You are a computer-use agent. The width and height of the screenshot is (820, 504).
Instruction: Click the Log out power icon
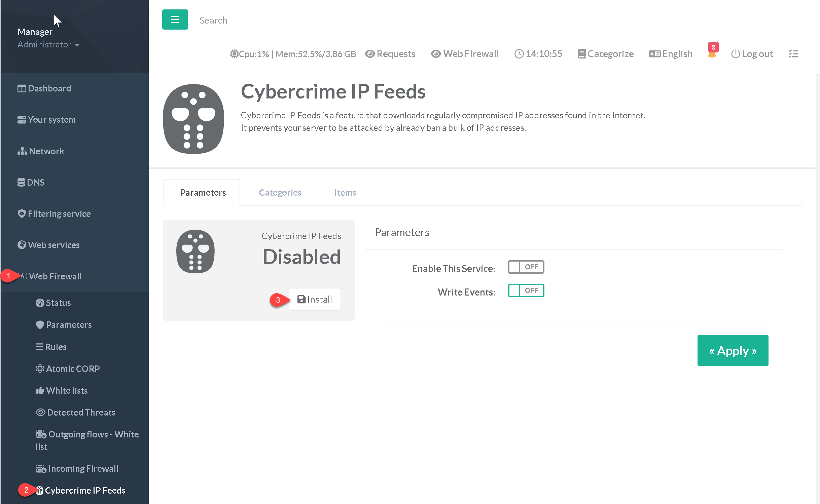click(x=735, y=54)
